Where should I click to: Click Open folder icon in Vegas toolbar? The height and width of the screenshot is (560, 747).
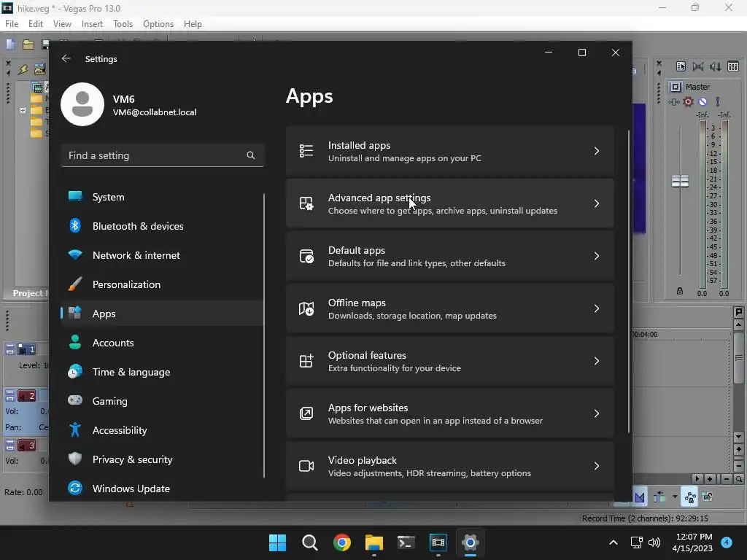click(28, 44)
